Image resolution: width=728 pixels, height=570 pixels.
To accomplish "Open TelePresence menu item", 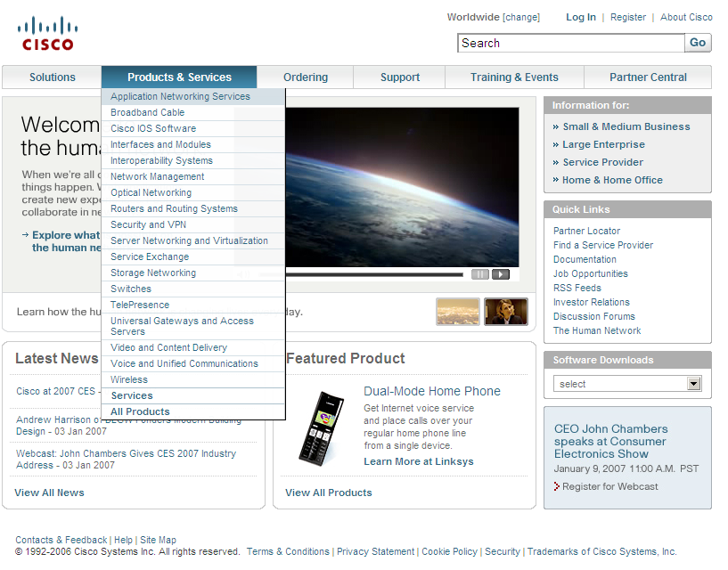I will (193, 305).
